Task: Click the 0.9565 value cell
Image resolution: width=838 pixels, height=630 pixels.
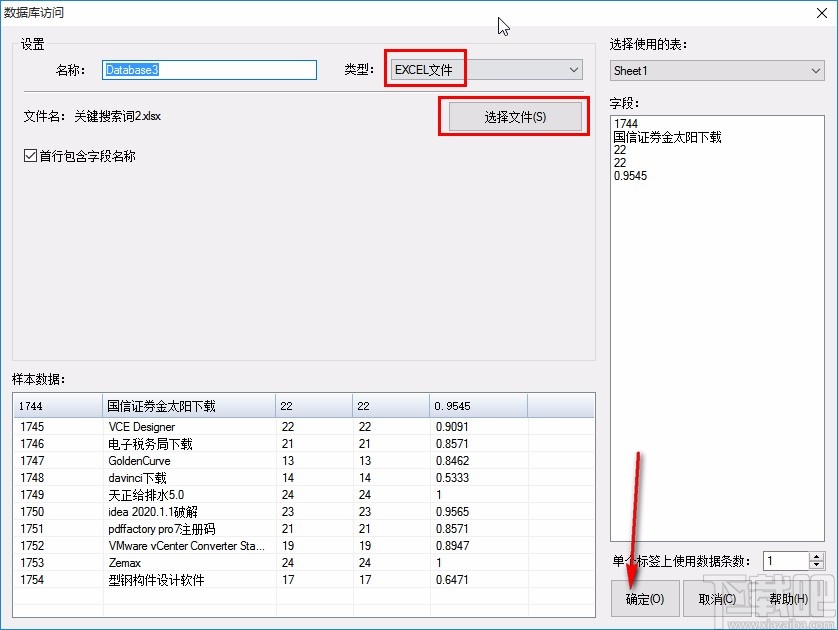Action: pos(479,512)
